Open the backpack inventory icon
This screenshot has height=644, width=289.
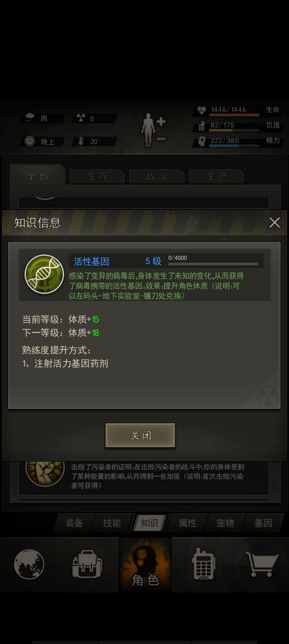pos(87,564)
